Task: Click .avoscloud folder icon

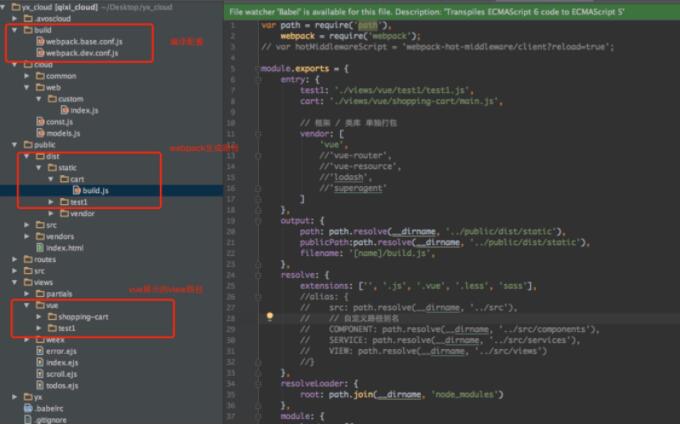Action: 28,19
